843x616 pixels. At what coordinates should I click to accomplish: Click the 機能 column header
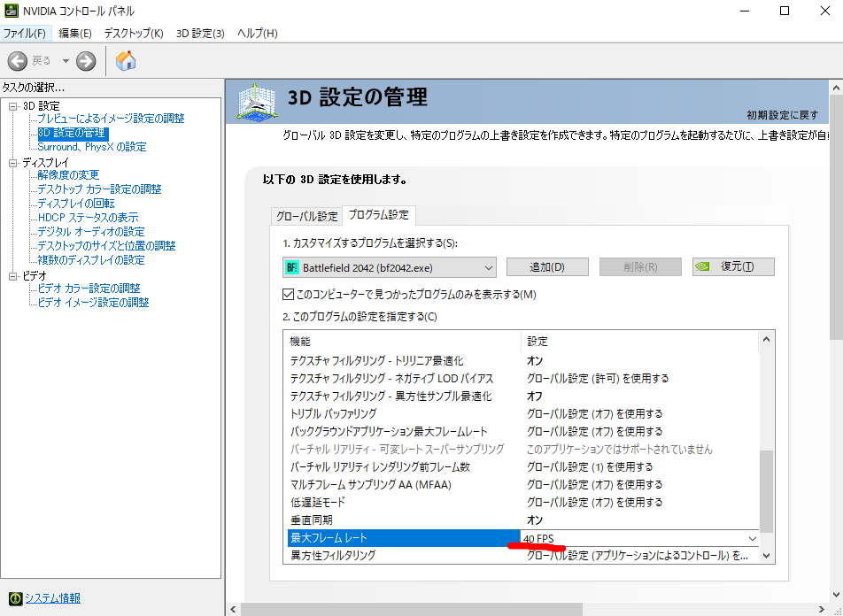[x=402, y=342]
